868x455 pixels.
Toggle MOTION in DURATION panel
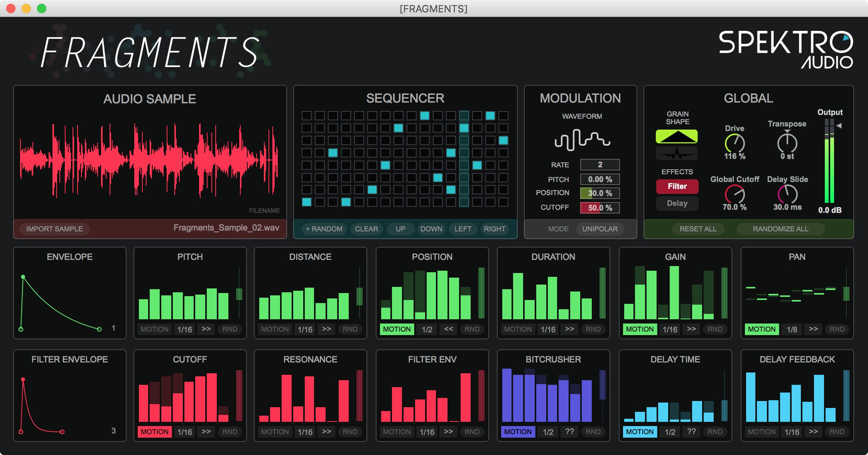[x=518, y=329]
